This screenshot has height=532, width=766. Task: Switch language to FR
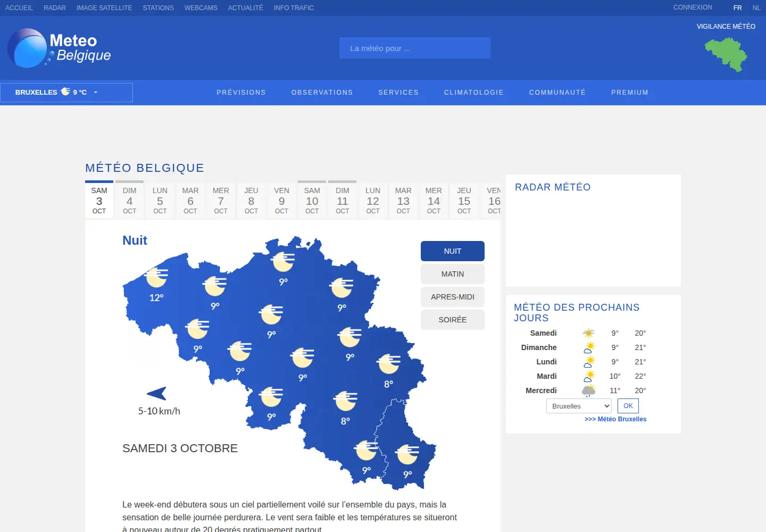tap(737, 8)
